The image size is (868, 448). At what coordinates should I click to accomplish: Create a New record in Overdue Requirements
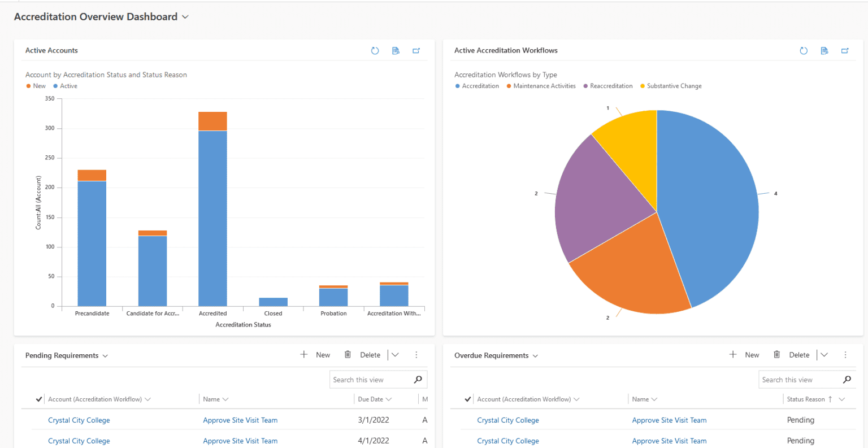745,354
